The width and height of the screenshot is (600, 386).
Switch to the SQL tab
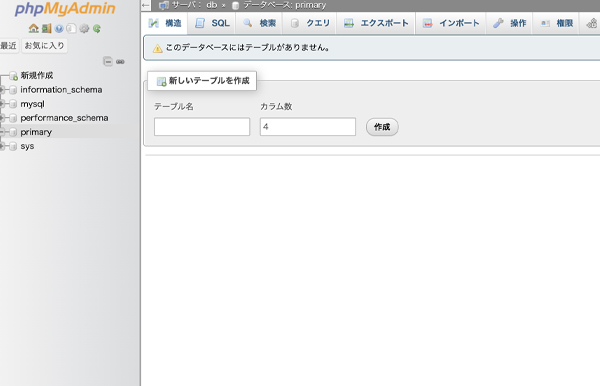point(212,23)
